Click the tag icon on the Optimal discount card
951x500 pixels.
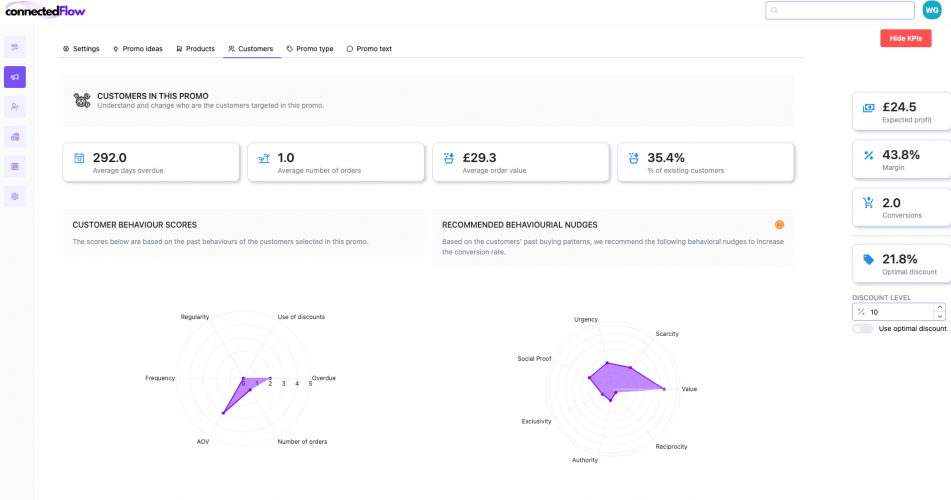click(x=869, y=260)
